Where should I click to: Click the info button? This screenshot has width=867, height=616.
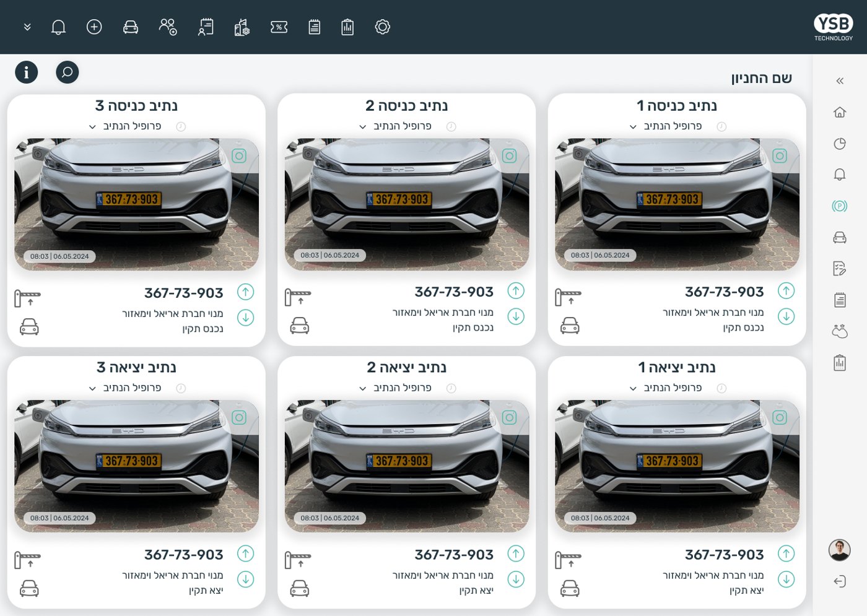click(27, 72)
